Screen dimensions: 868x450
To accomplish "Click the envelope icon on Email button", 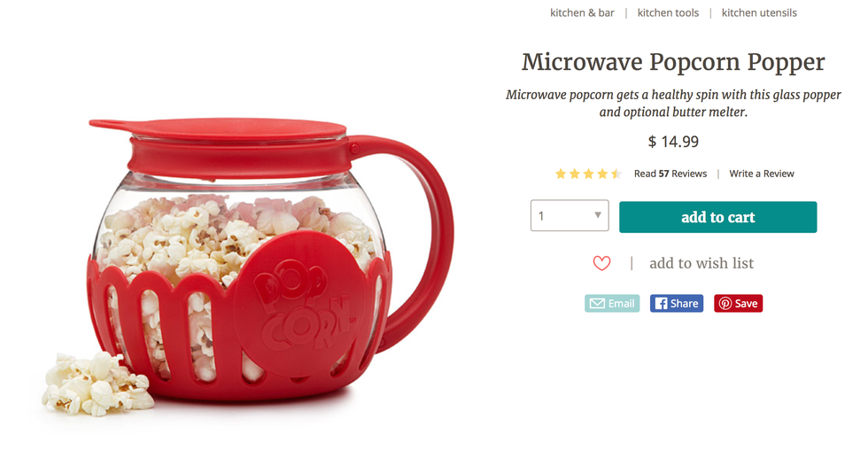I will (x=597, y=303).
